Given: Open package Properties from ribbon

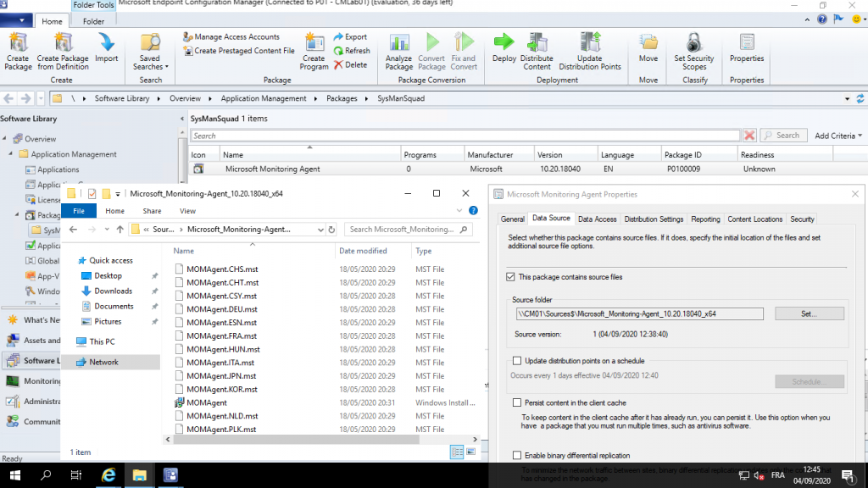Looking at the screenshot, I should click(747, 48).
